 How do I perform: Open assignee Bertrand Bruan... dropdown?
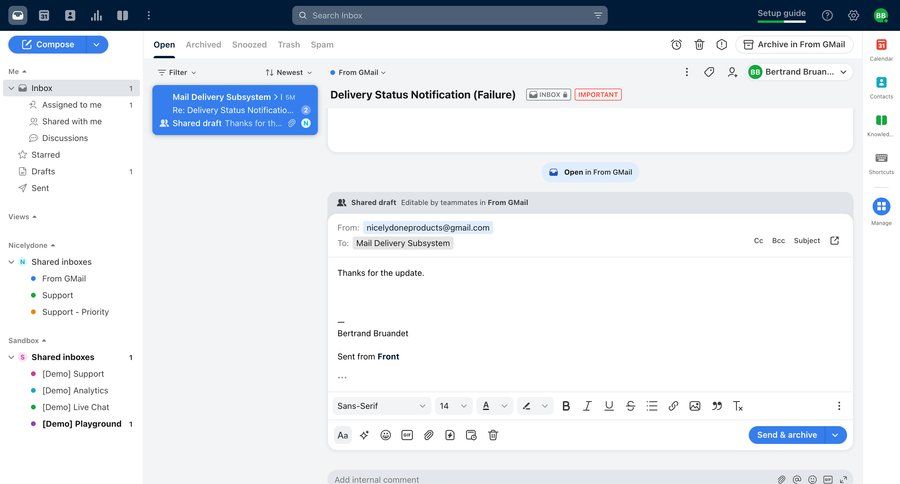(798, 72)
